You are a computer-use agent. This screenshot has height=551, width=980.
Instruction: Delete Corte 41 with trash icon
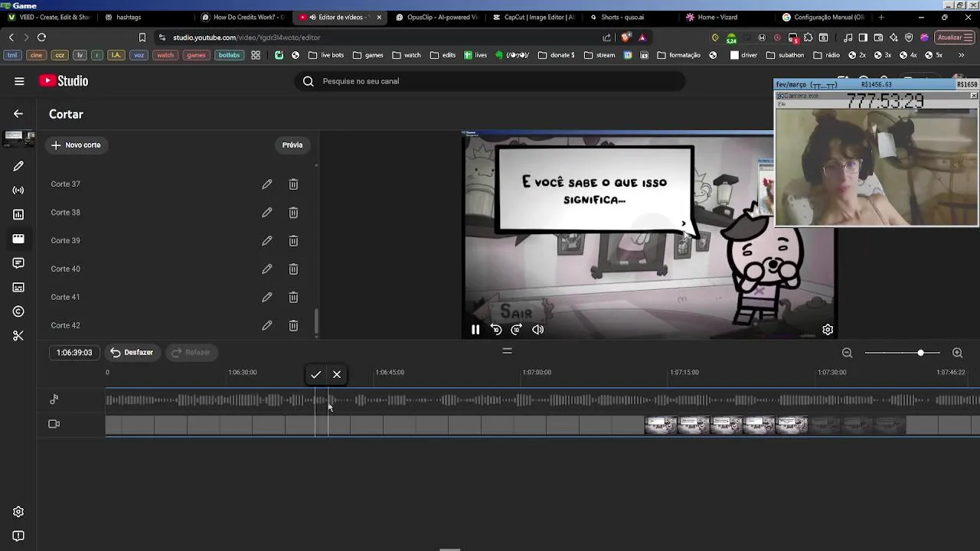[293, 298]
